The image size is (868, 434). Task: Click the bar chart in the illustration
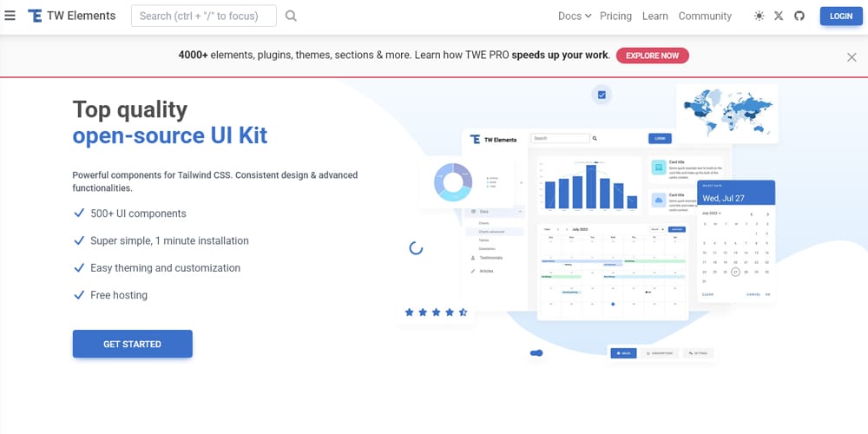pyautogui.click(x=589, y=186)
